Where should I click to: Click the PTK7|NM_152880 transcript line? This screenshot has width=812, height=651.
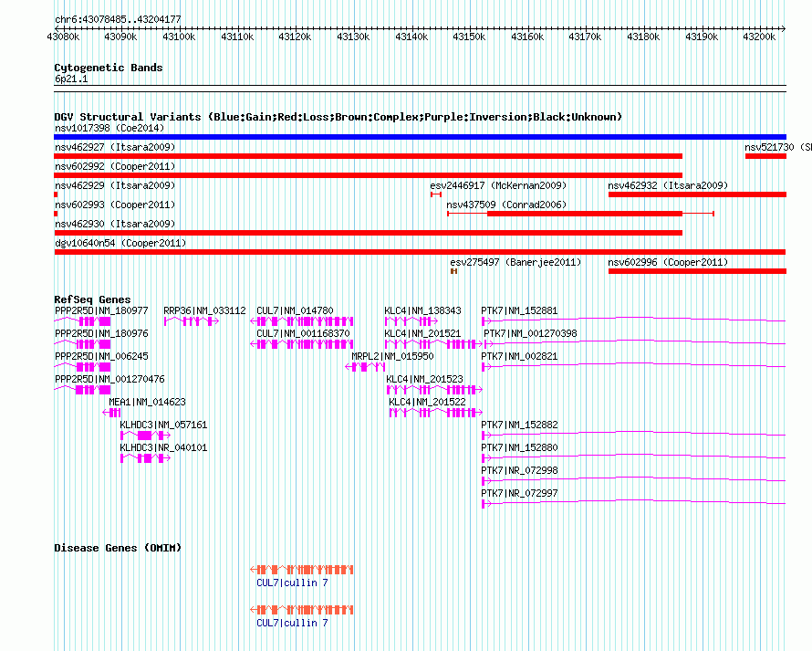click(634, 458)
